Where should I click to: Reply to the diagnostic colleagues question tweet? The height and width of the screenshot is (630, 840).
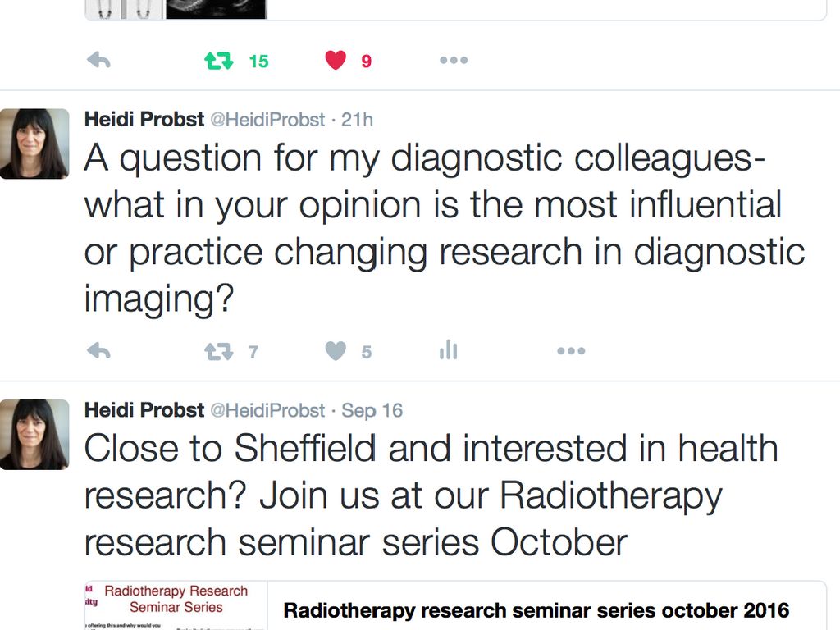(98, 351)
